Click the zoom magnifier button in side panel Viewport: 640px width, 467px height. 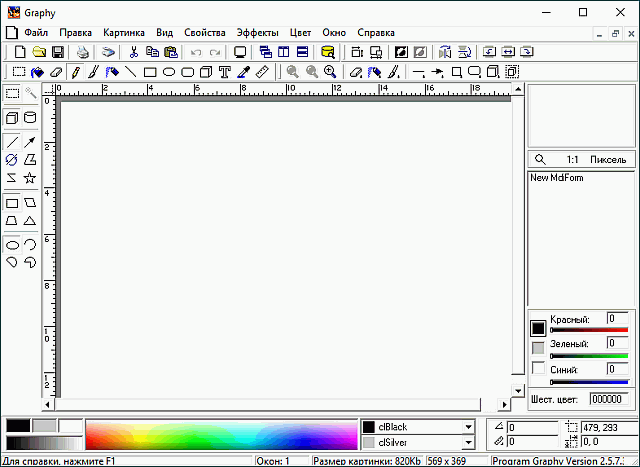540,159
